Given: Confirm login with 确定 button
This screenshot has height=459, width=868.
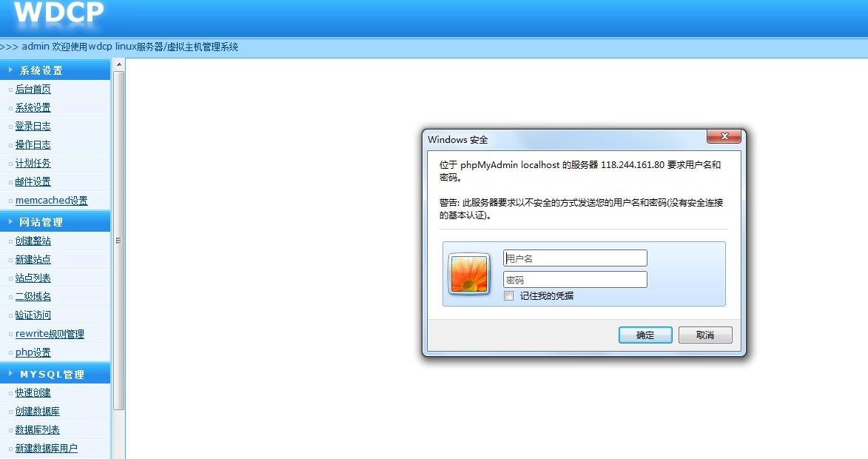Looking at the screenshot, I should [645, 335].
